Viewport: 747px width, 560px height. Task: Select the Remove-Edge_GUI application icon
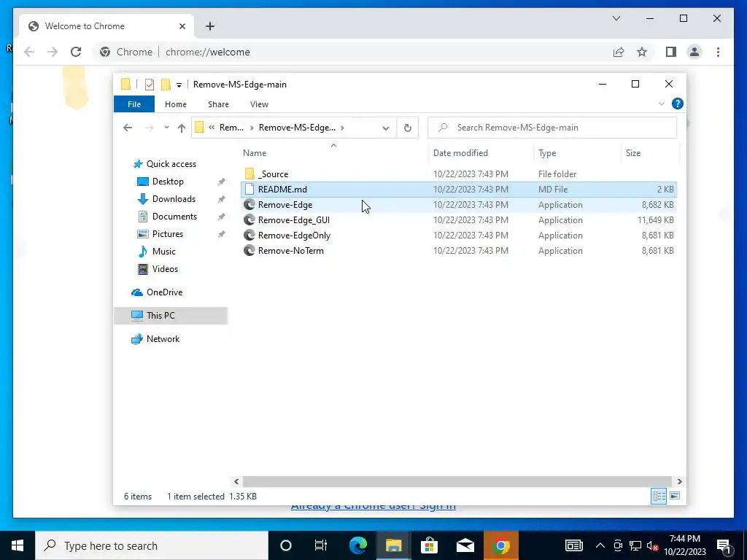click(249, 220)
